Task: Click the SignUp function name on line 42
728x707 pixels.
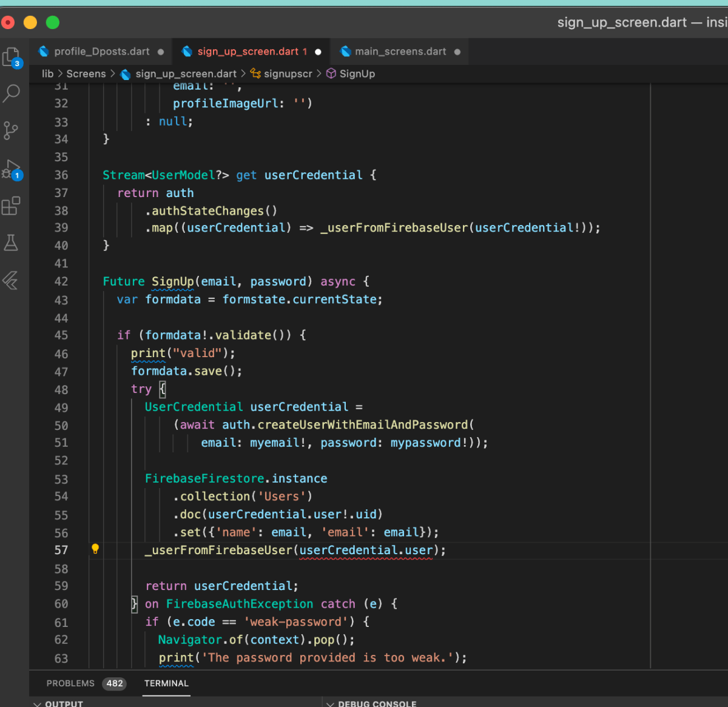Action: [173, 281]
